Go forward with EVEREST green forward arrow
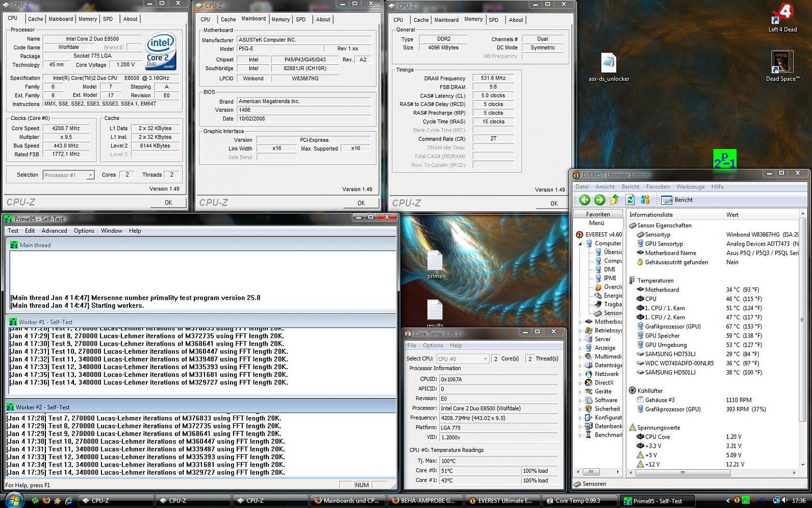 pyautogui.click(x=600, y=200)
